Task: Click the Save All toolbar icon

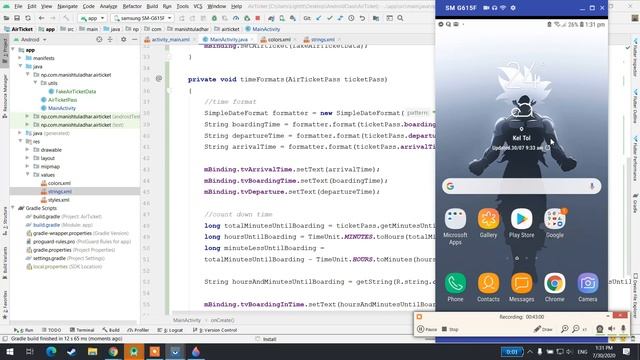Action: coord(17,18)
